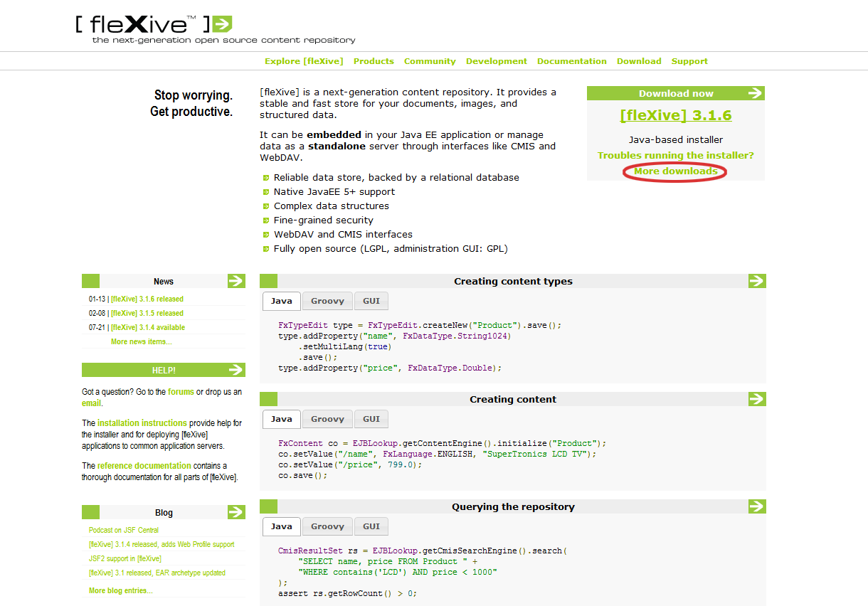Open the Community menu
This screenshot has height=606, width=868.
coord(430,61)
